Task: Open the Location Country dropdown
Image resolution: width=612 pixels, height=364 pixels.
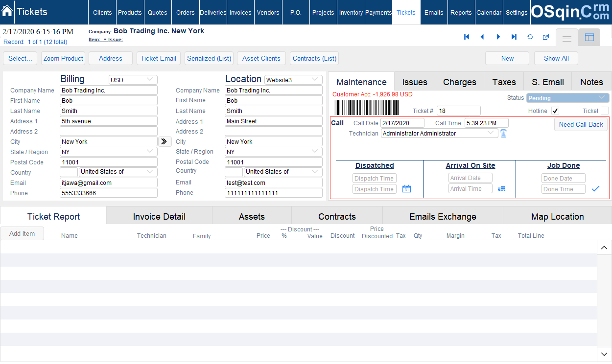Action: pyautogui.click(x=283, y=172)
